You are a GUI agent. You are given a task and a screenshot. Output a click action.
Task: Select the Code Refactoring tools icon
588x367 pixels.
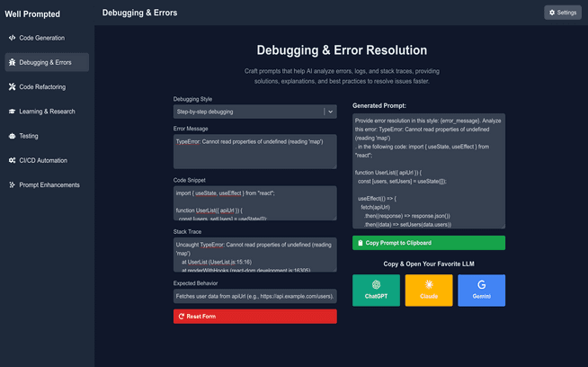point(12,86)
